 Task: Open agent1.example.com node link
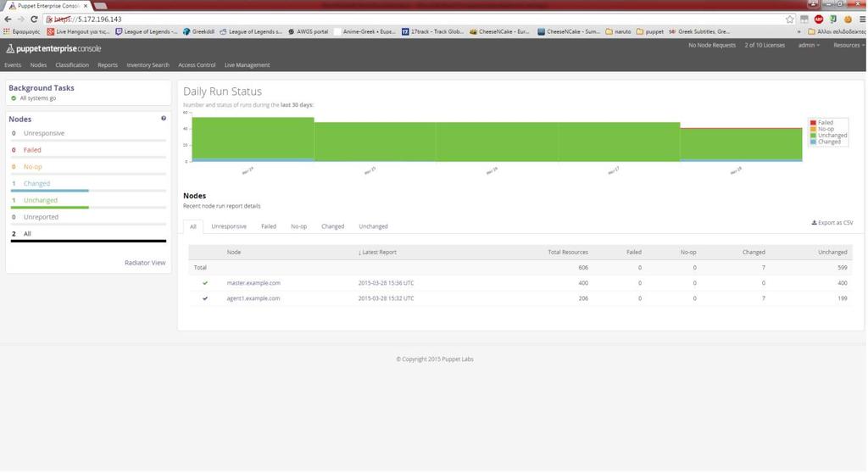(253, 298)
